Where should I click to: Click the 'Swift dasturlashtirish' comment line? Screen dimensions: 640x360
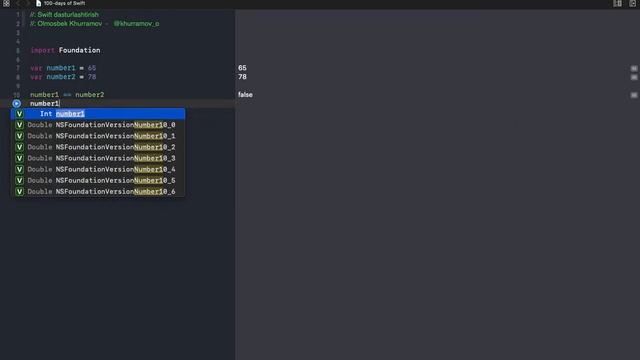coord(64,15)
